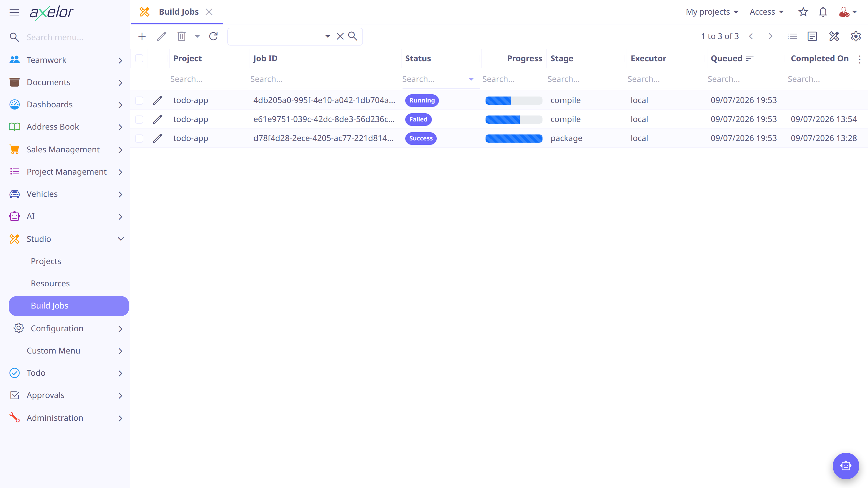The image size is (868, 488).
Task: Focus the Job ID column search field
Action: (325, 79)
